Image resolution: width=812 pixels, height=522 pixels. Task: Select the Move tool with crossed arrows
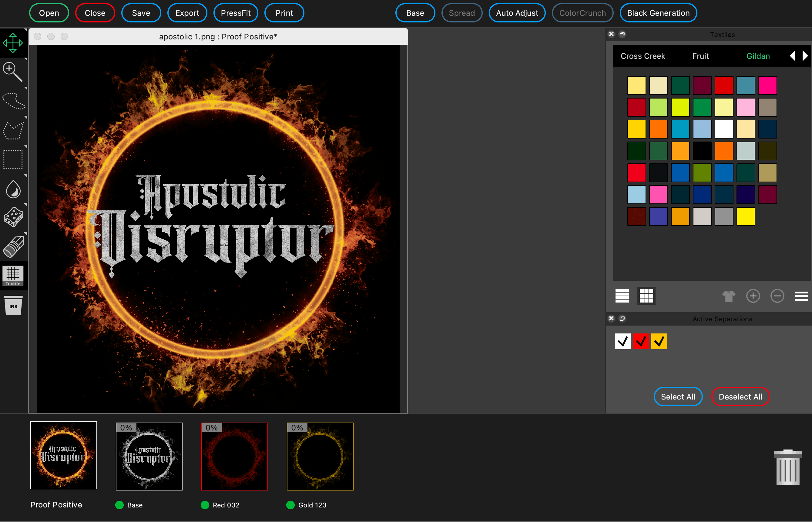coord(13,43)
